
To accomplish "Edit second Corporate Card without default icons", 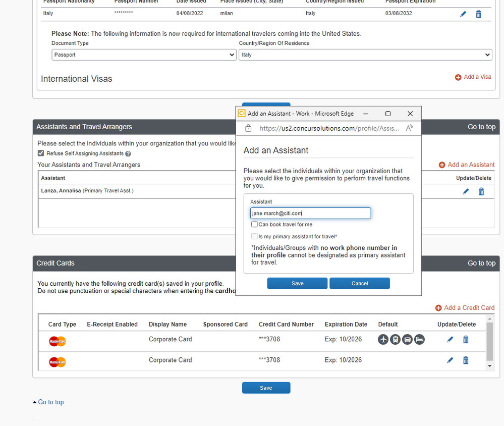I will tap(450, 360).
